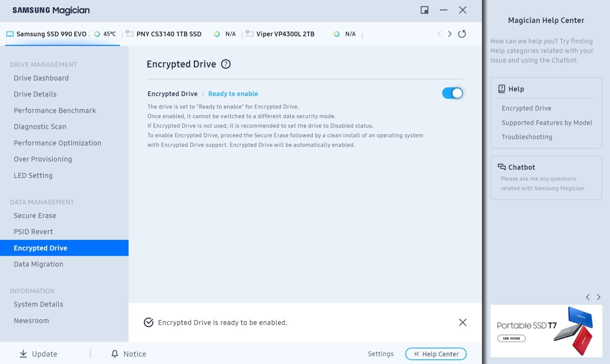Open Secure Erase
Image resolution: width=610 pixels, height=364 pixels.
click(35, 216)
